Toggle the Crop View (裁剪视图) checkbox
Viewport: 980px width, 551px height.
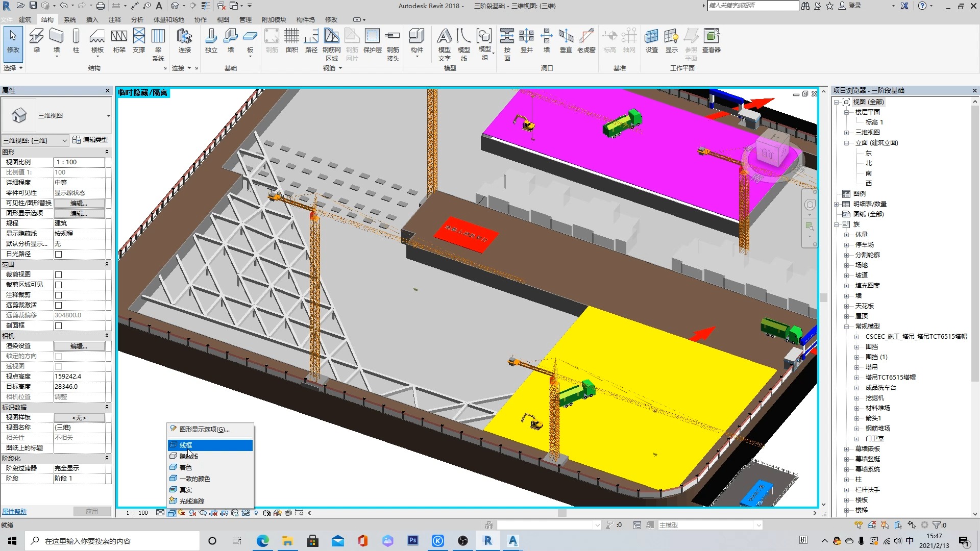pyautogui.click(x=58, y=274)
